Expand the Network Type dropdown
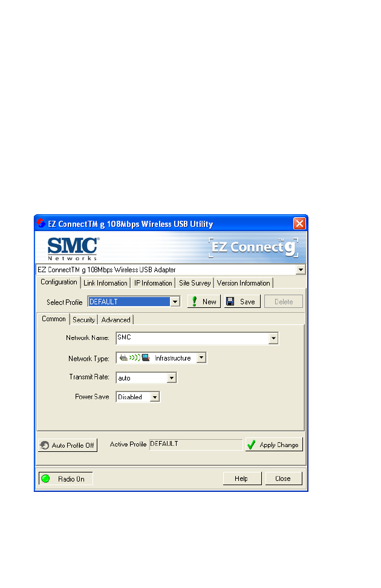The width and height of the screenshot is (381, 588). coord(201,358)
